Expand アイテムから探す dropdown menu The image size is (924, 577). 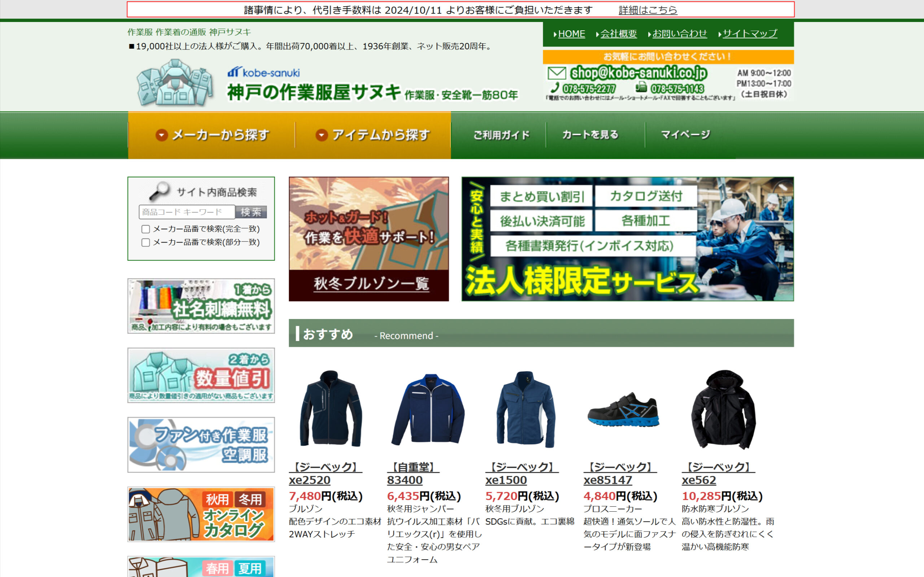[x=372, y=135]
